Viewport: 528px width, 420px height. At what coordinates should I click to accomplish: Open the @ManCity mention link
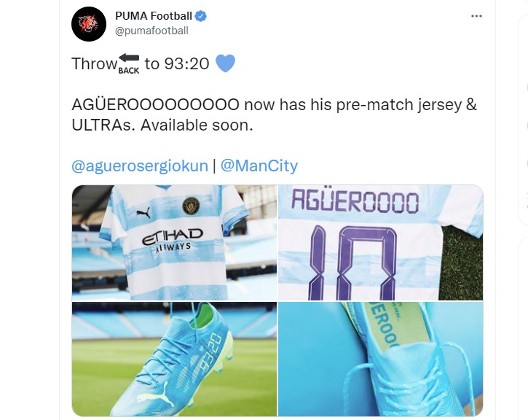pyautogui.click(x=259, y=166)
